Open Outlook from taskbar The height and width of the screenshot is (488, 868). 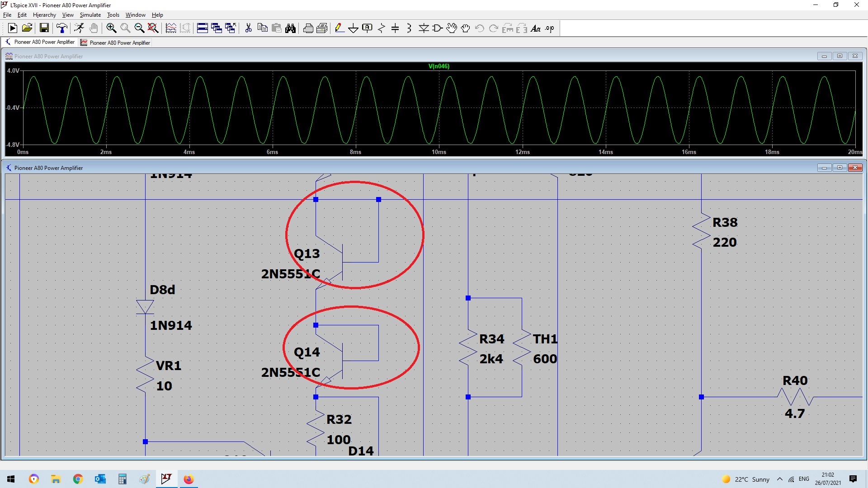(x=100, y=479)
